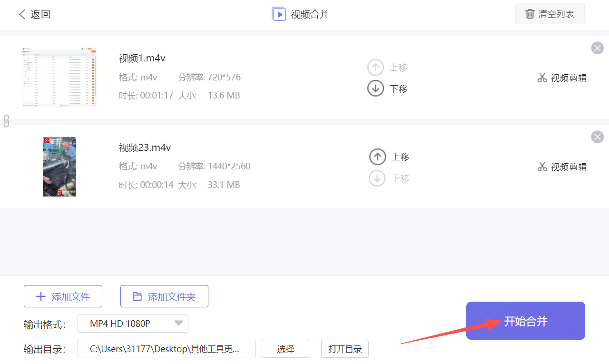Click size value 33.1 MB
This screenshot has height=364, width=609.
tap(224, 185)
